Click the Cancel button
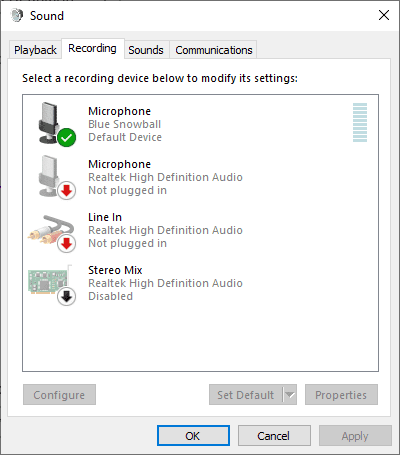 [x=274, y=436]
